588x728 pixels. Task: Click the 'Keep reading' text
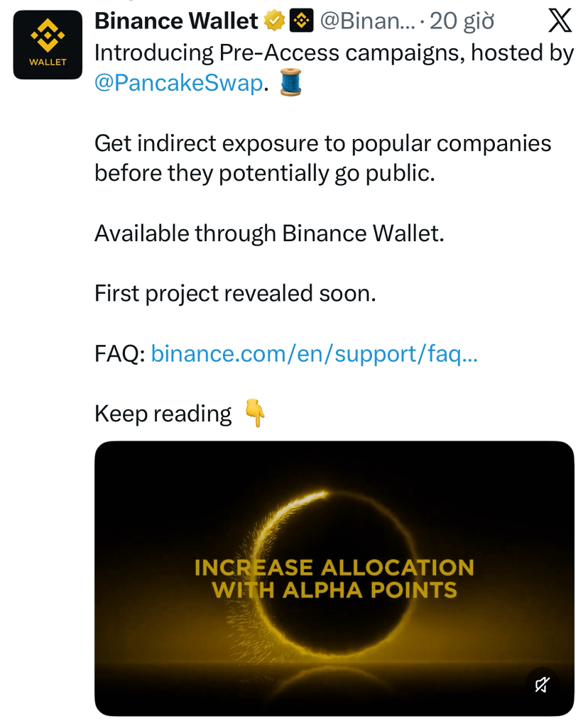(x=163, y=413)
